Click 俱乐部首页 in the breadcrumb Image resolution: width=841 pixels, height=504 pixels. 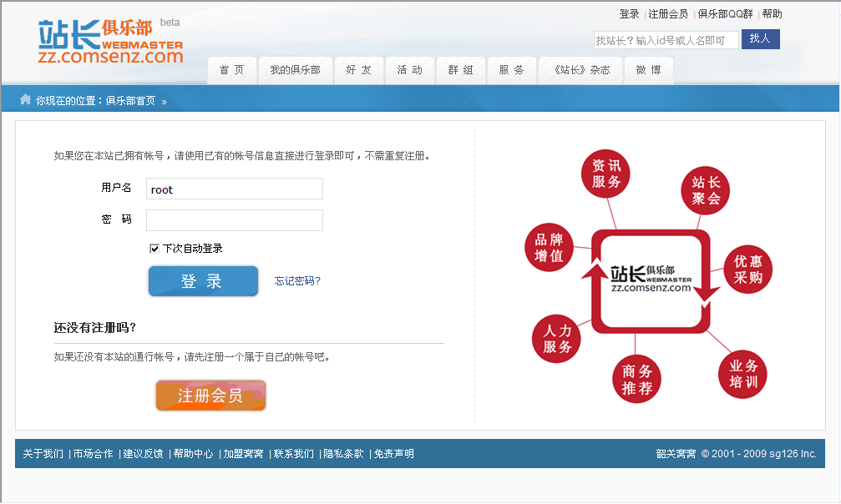coord(130,101)
